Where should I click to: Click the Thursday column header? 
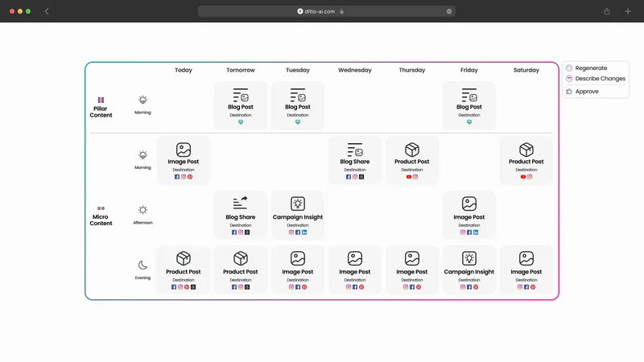pyautogui.click(x=412, y=70)
